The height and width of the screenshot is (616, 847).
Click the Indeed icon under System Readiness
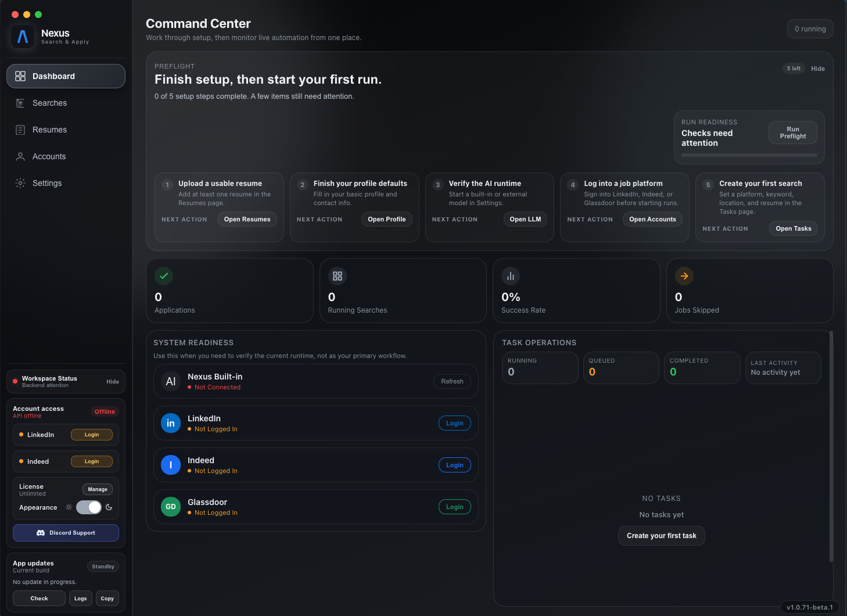point(170,465)
